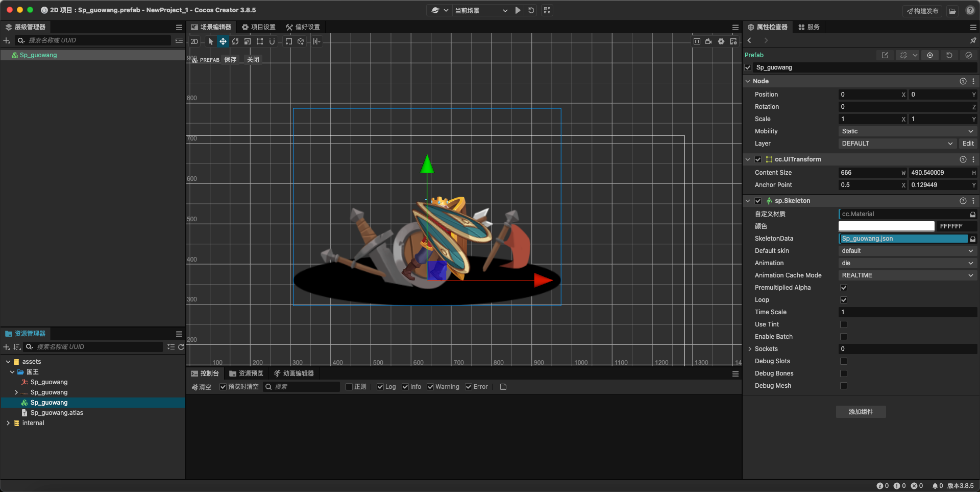The image size is (980, 492).
Task: Select the Scale gizmo tool
Action: click(x=248, y=41)
